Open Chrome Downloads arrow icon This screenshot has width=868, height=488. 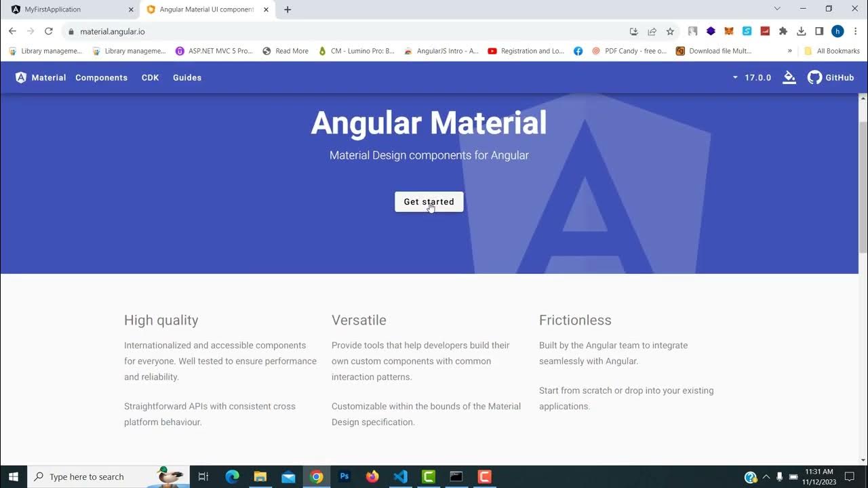[801, 31]
